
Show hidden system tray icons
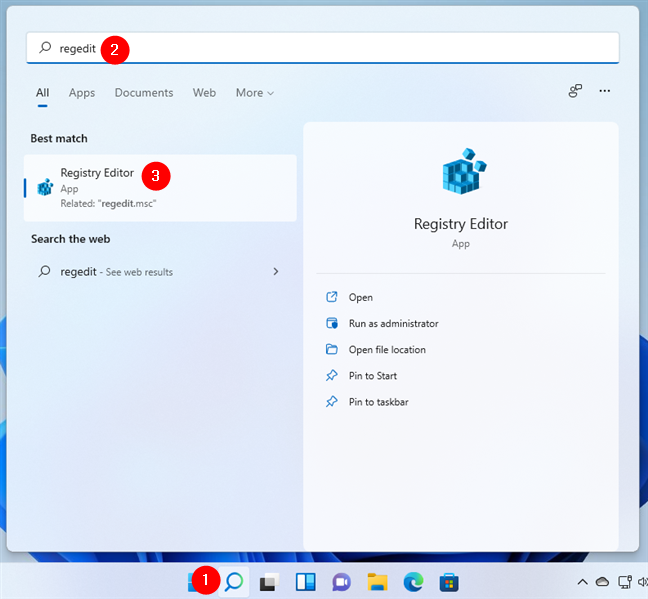[x=582, y=582]
